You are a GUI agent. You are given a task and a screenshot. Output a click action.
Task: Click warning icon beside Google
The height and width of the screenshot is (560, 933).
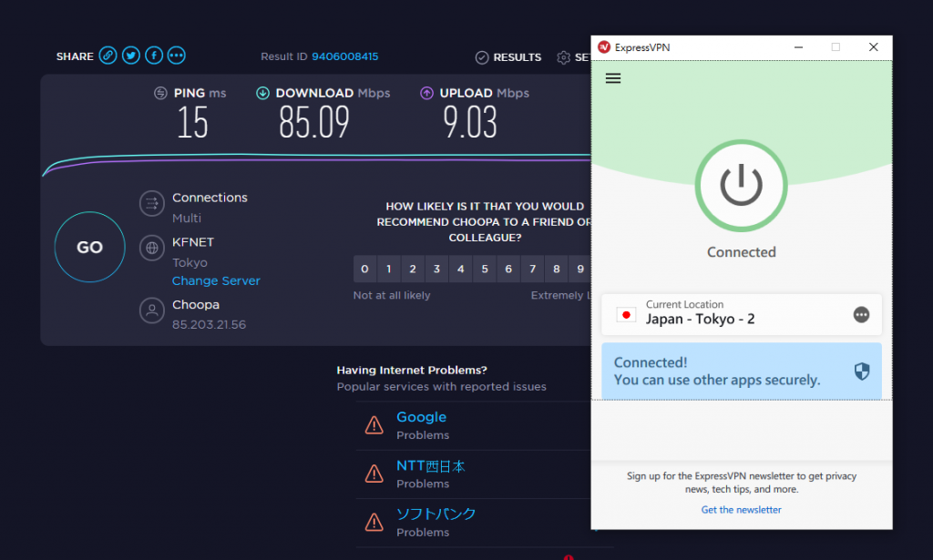click(374, 425)
